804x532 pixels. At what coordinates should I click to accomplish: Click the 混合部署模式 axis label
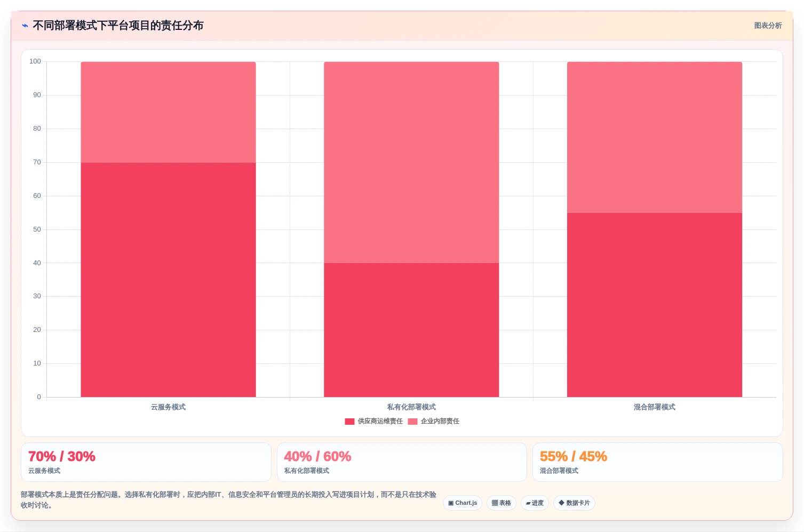(x=655, y=407)
